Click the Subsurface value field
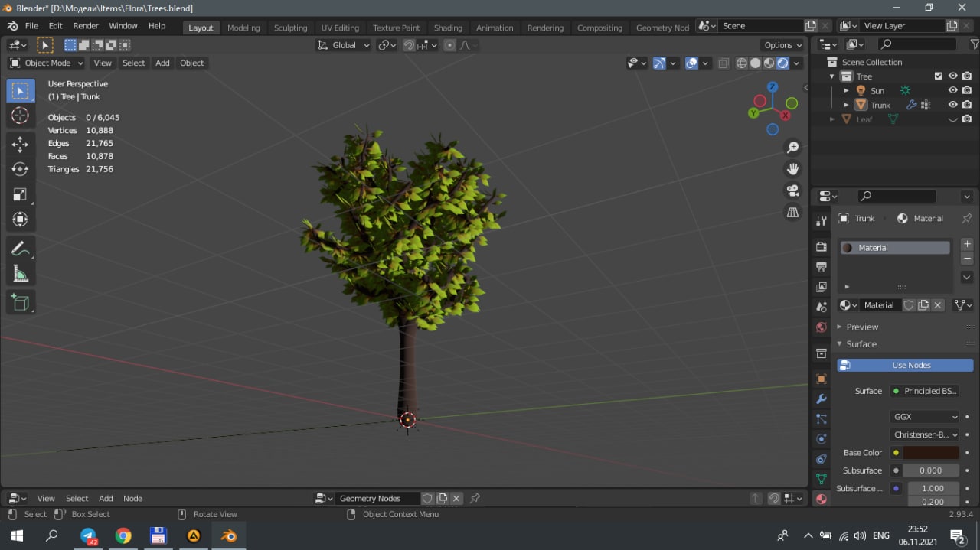Image resolution: width=980 pixels, height=550 pixels. tap(930, 470)
